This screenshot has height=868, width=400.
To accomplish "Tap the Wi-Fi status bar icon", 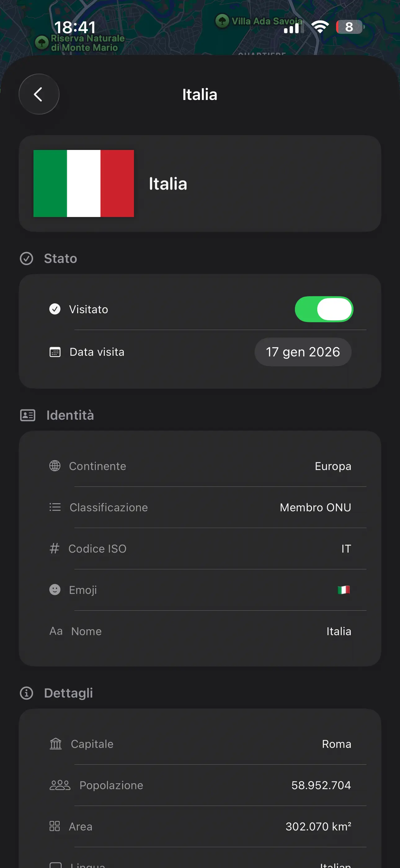I will (x=319, y=27).
